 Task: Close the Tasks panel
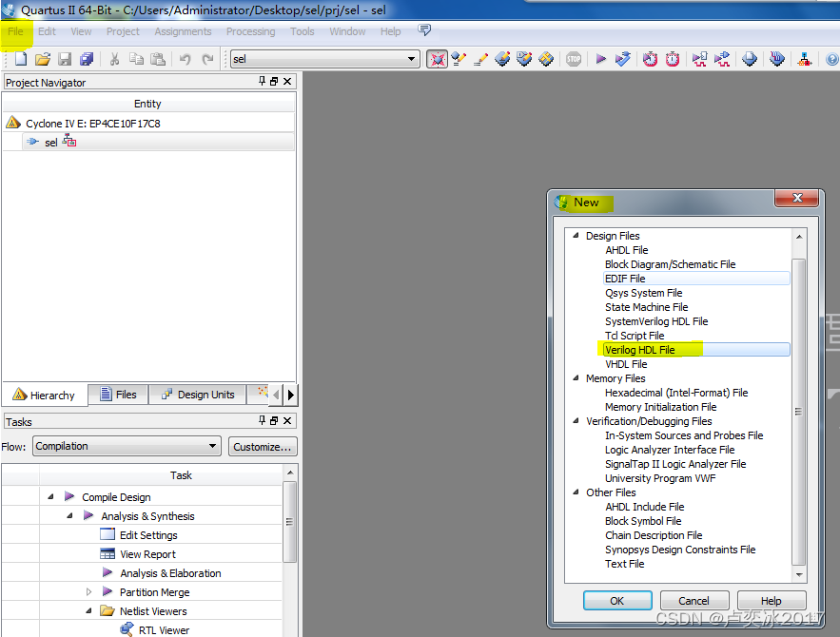pos(287,421)
